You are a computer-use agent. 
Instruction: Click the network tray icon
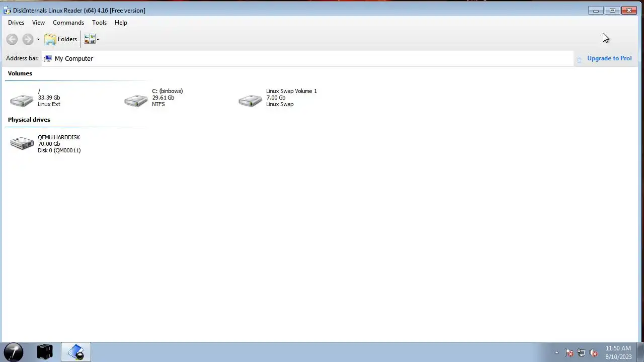coord(581,353)
